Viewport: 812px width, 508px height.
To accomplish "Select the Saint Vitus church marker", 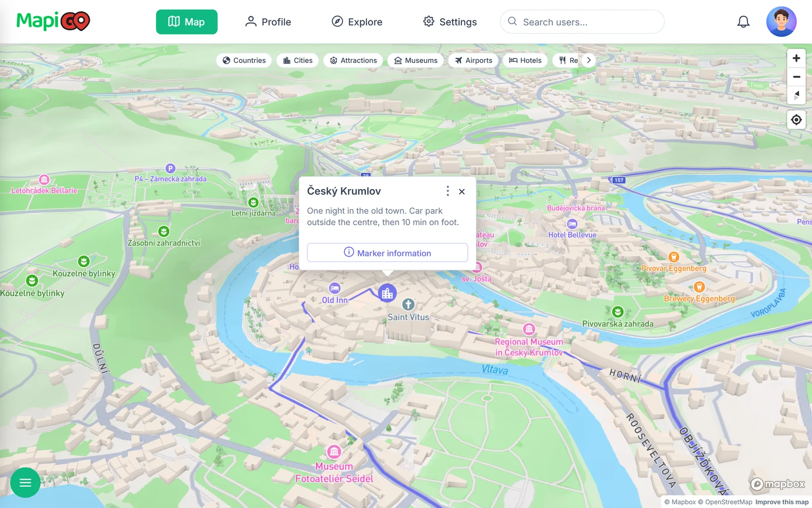I will [409, 304].
